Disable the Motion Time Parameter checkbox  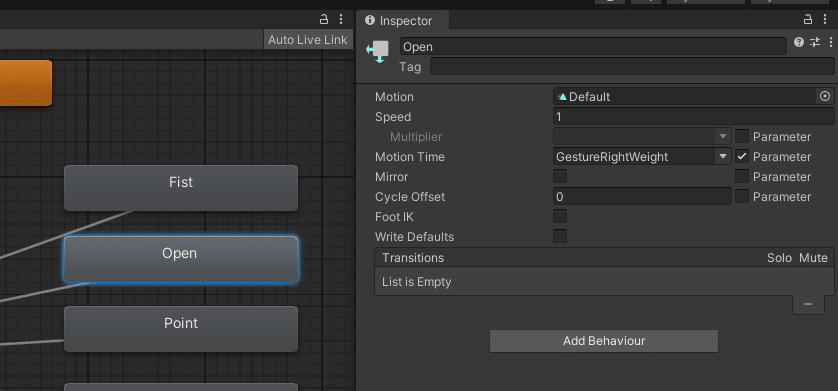pyautogui.click(x=742, y=157)
